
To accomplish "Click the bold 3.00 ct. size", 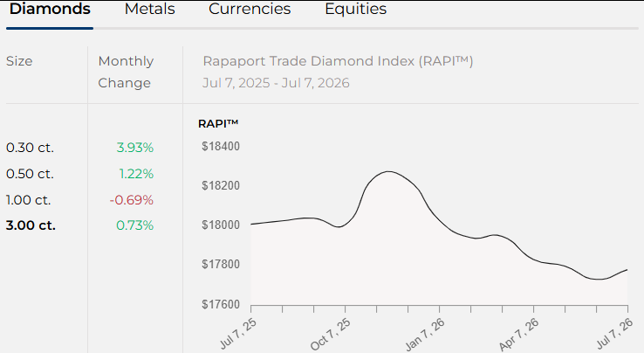I will (31, 225).
